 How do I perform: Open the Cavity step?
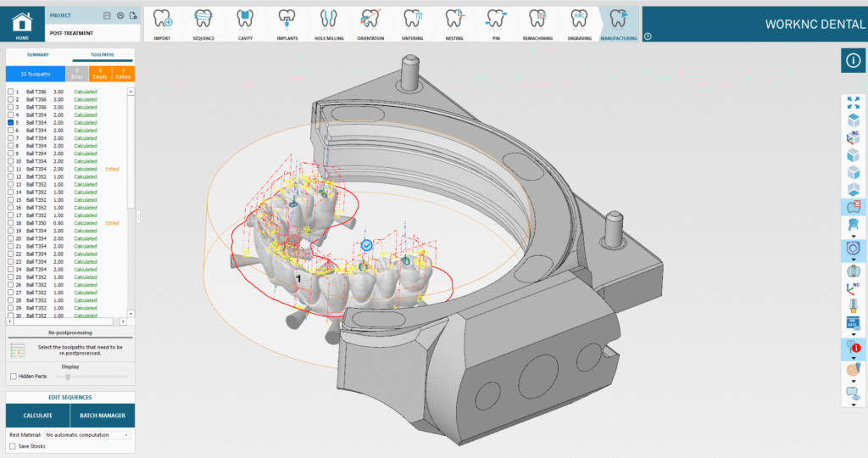click(245, 25)
